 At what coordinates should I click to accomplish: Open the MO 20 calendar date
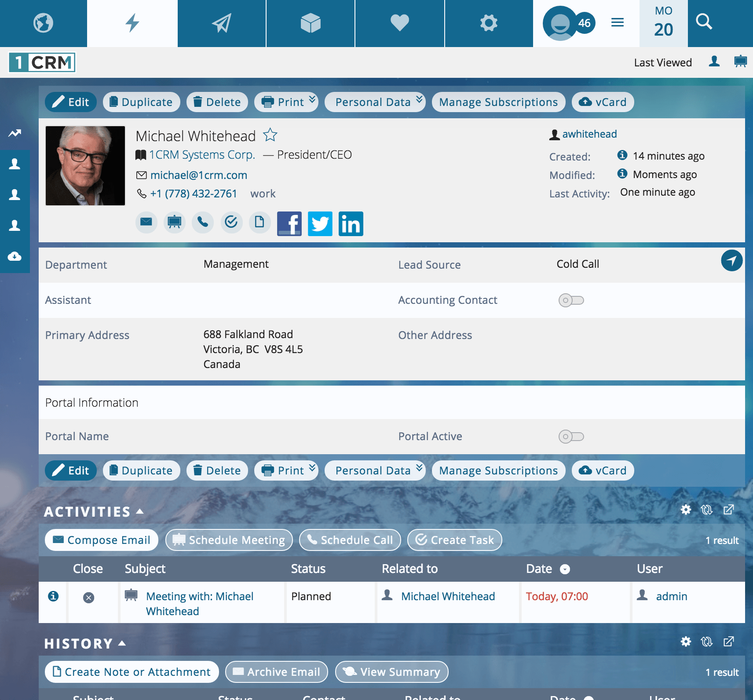[x=663, y=23]
